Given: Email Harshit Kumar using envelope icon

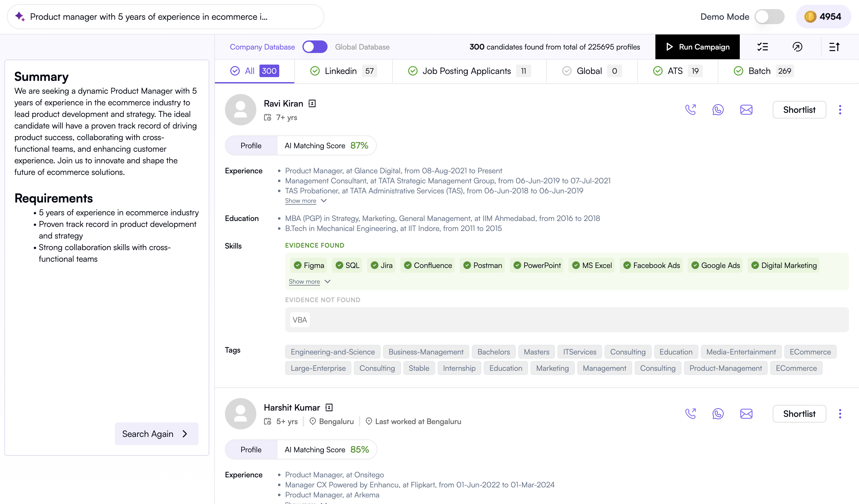Looking at the screenshot, I should click(746, 414).
